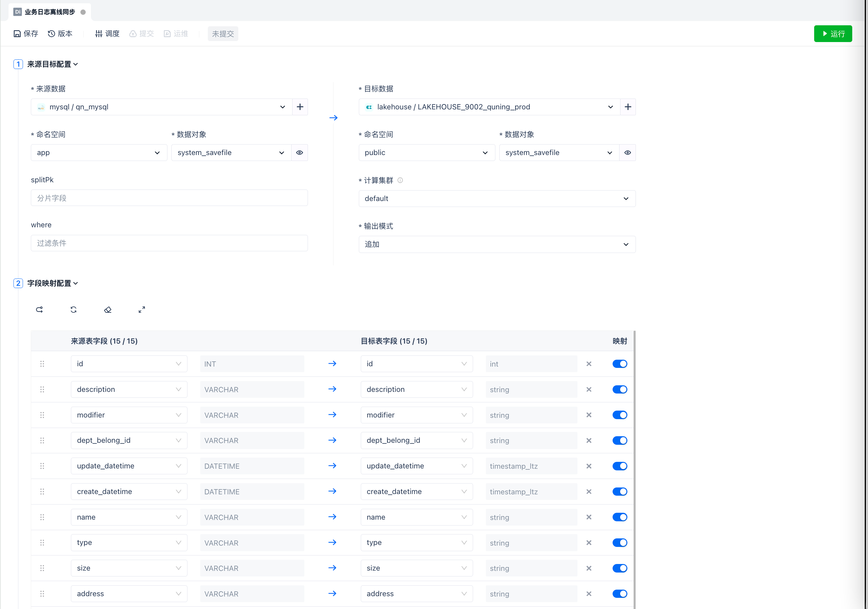Screen dimensions: 868x609
Task: Disable mapping switch for update_datetime
Action: pyautogui.click(x=619, y=466)
